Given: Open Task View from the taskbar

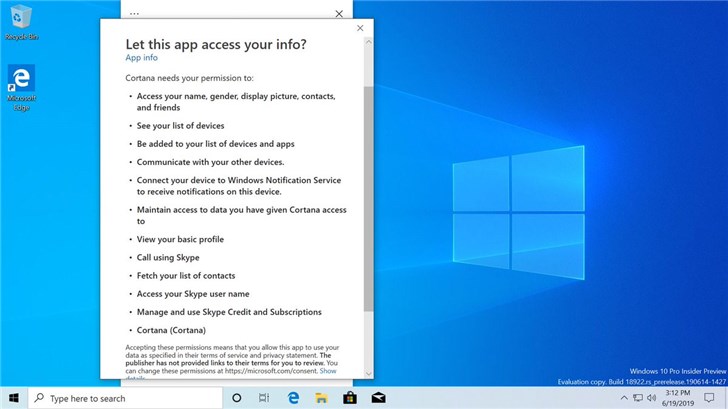Looking at the screenshot, I should (265, 397).
